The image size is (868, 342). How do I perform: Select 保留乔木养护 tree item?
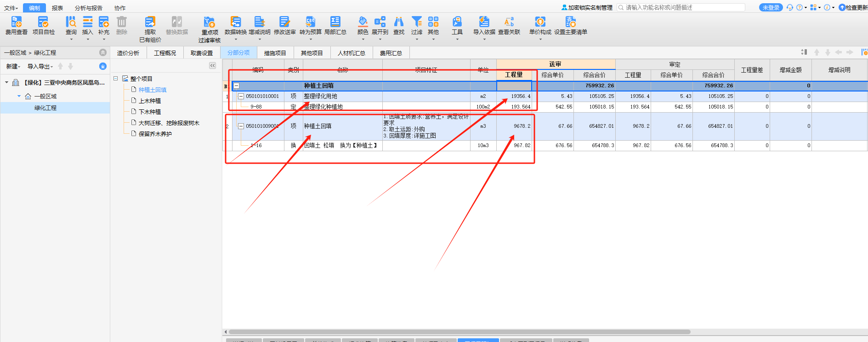tap(155, 134)
